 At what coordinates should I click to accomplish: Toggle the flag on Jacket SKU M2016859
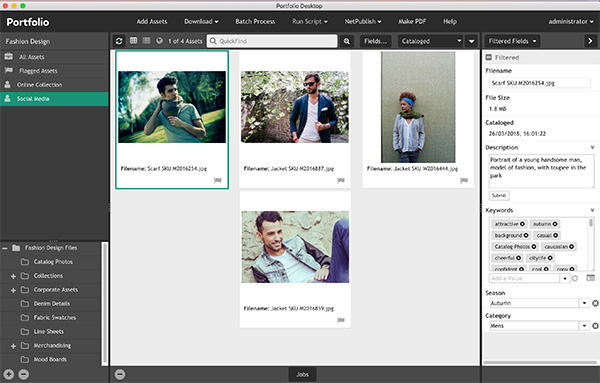(341, 320)
